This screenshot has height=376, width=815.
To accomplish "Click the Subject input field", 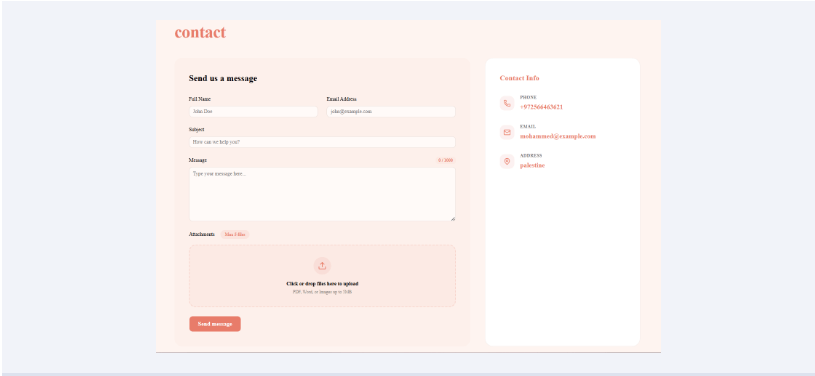I will [322, 142].
